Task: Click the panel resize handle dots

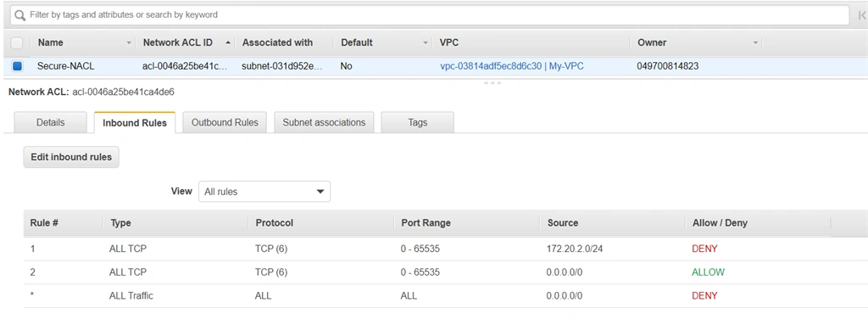Action: click(x=492, y=82)
